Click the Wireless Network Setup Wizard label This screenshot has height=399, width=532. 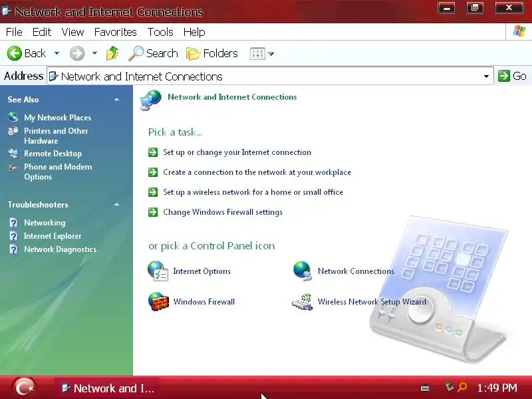click(372, 302)
